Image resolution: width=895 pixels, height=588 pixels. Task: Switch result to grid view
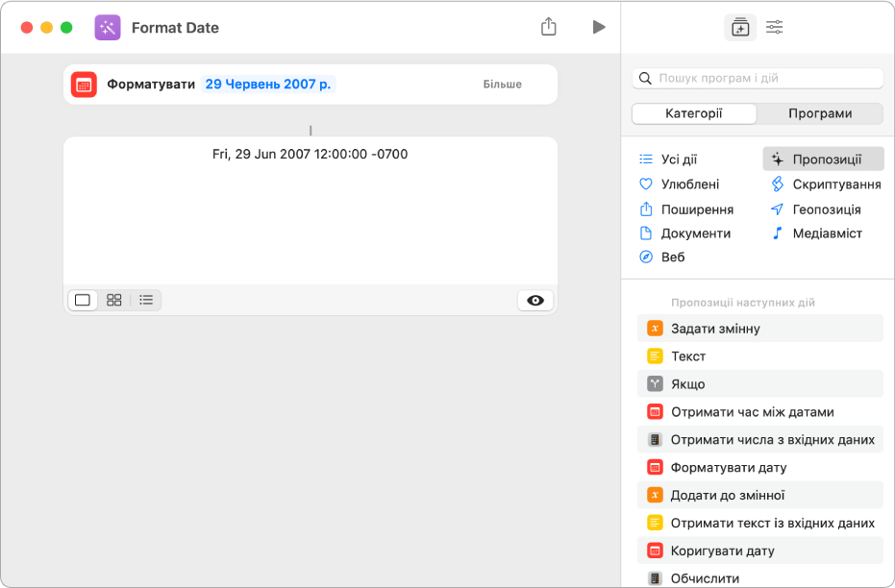[114, 301]
